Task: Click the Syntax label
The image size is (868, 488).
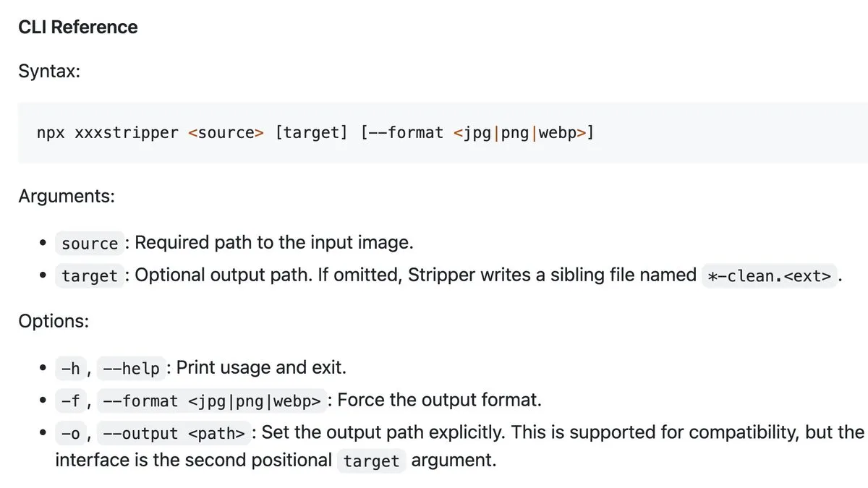Action: coord(49,72)
